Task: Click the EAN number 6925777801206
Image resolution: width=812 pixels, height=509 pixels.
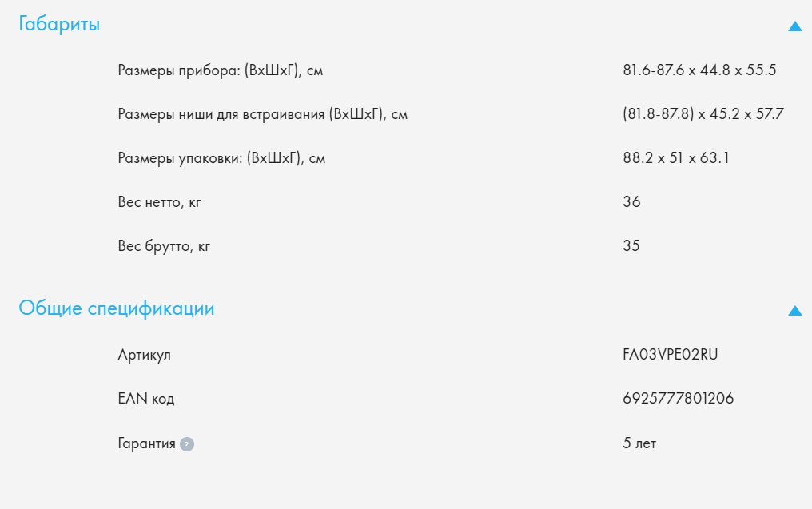Action: [678, 399]
